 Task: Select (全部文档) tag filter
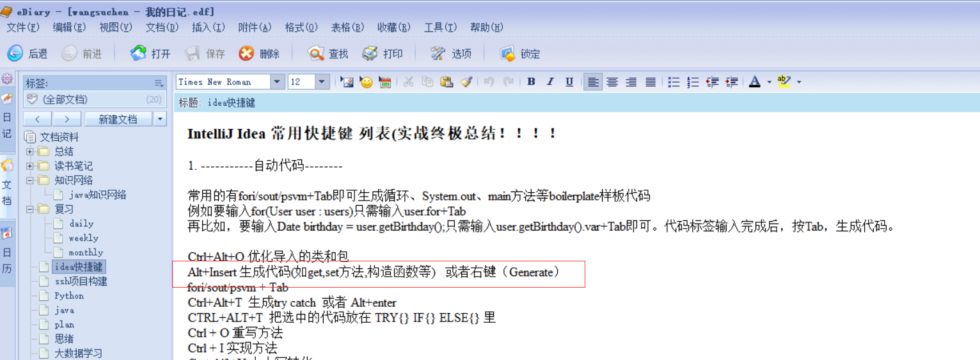click(x=95, y=99)
